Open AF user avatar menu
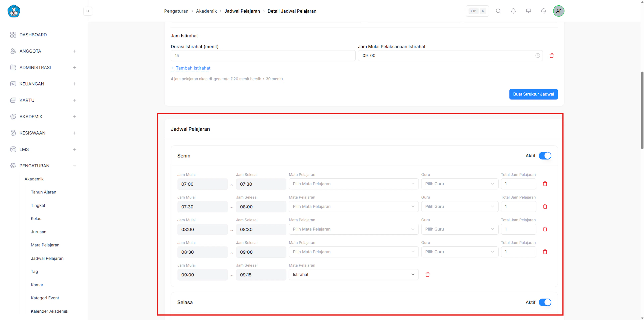The width and height of the screenshot is (644, 320). tap(558, 11)
